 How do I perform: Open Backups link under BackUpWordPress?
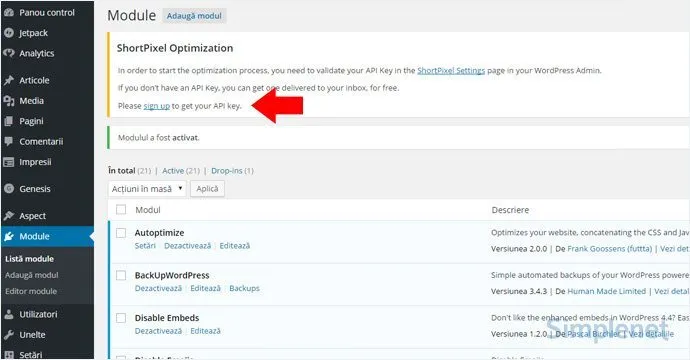[x=244, y=288]
